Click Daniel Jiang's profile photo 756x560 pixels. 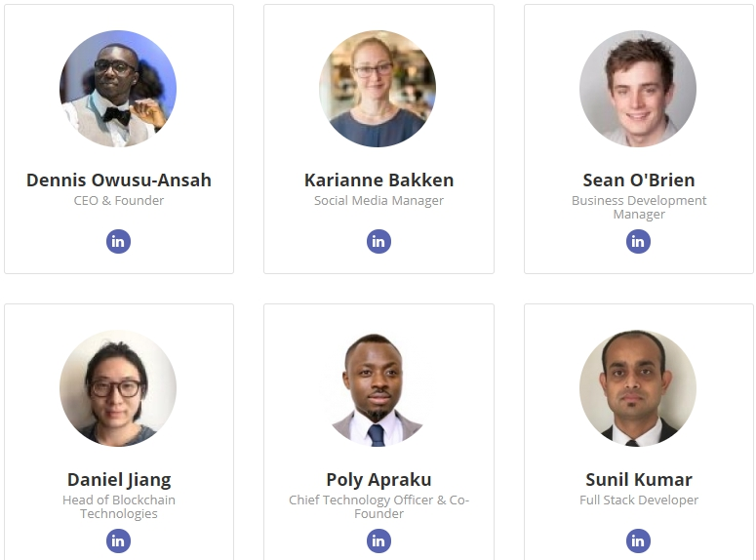(118, 388)
